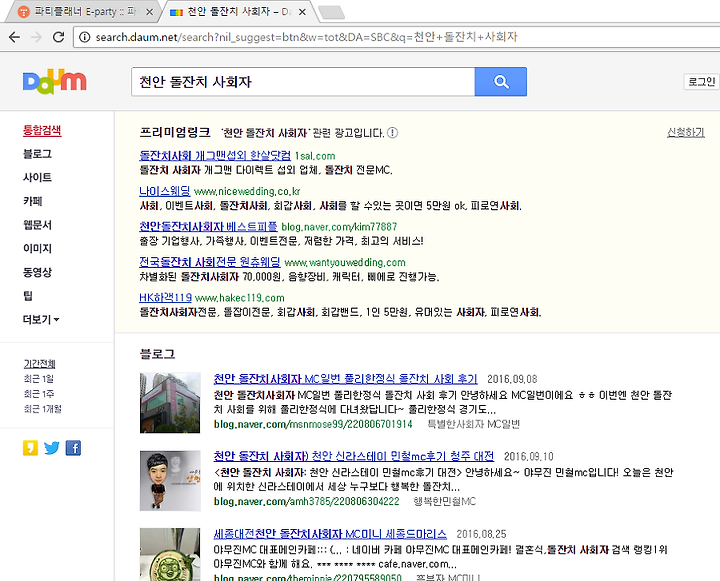720x581 pixels.
Task: Share via the yellow KakaoStory icon
Action: click(30, 448)
